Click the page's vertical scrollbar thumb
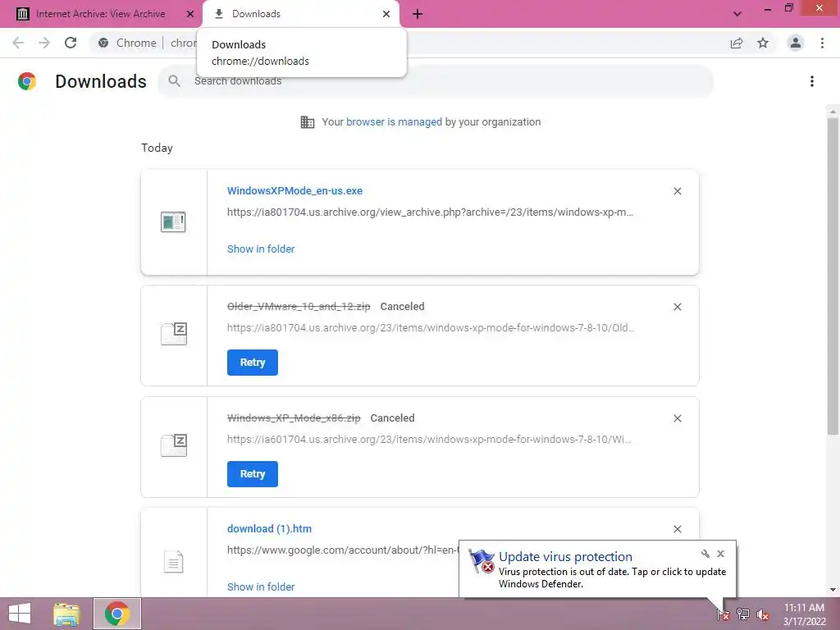The width and height of the screenshot is (840, 630). pos(833,276)
